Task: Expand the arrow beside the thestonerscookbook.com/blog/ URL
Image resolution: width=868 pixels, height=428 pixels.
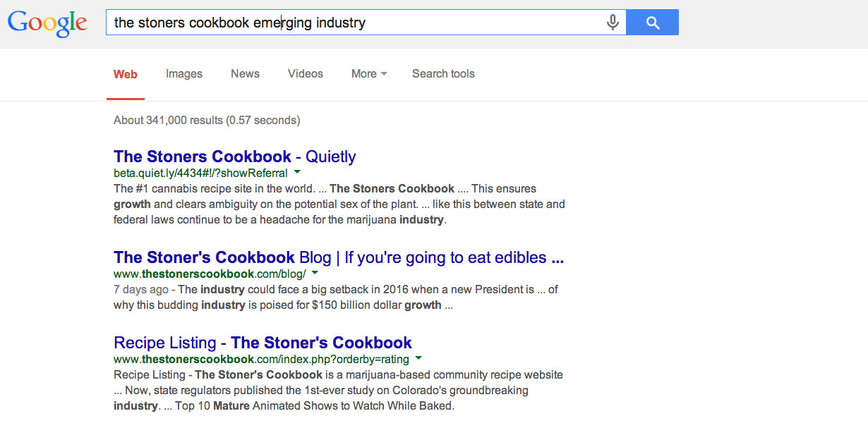Action: coord(315,273)
